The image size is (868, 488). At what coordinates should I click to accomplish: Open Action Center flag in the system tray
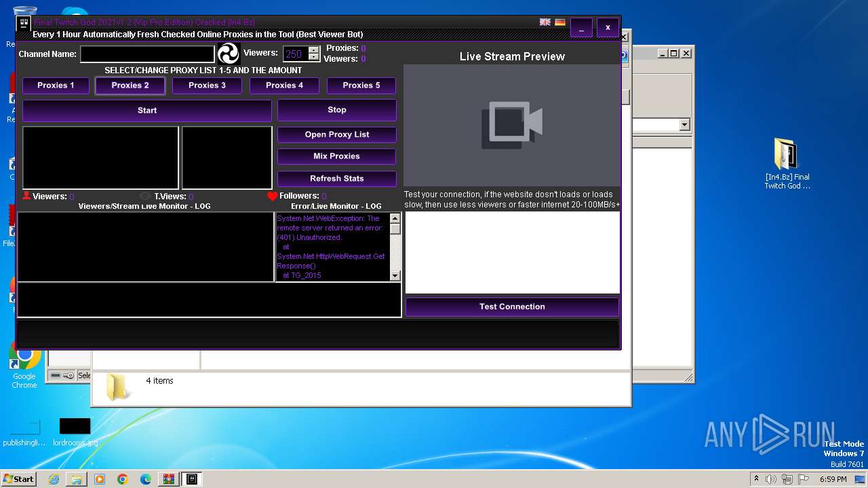[804, 479]
